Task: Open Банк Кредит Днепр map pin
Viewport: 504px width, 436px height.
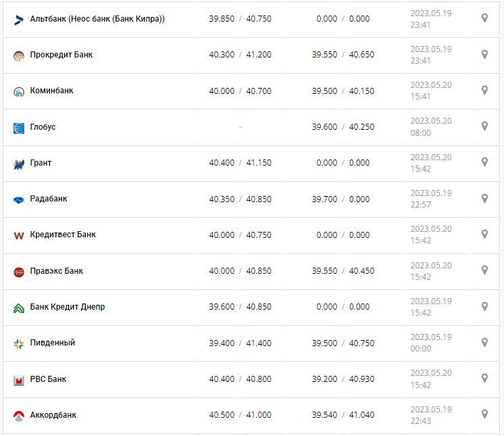Action: tap(484, 307)
